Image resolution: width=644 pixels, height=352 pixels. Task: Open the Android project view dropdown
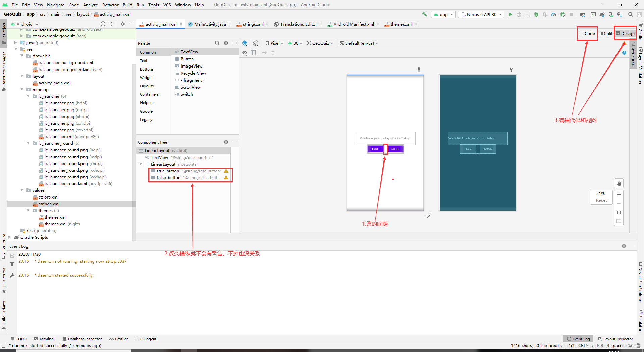coord(25,24)
